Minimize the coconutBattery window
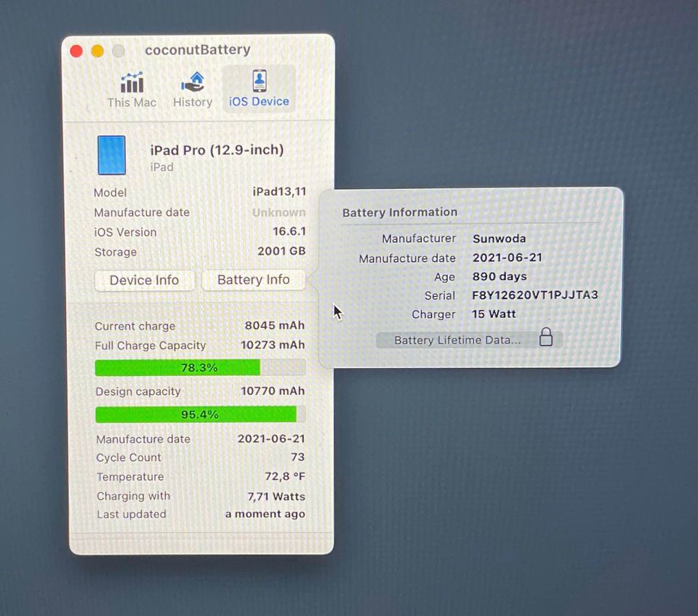Screen dimensions: 698x616 pyautogui.click(x=97, y=51)
